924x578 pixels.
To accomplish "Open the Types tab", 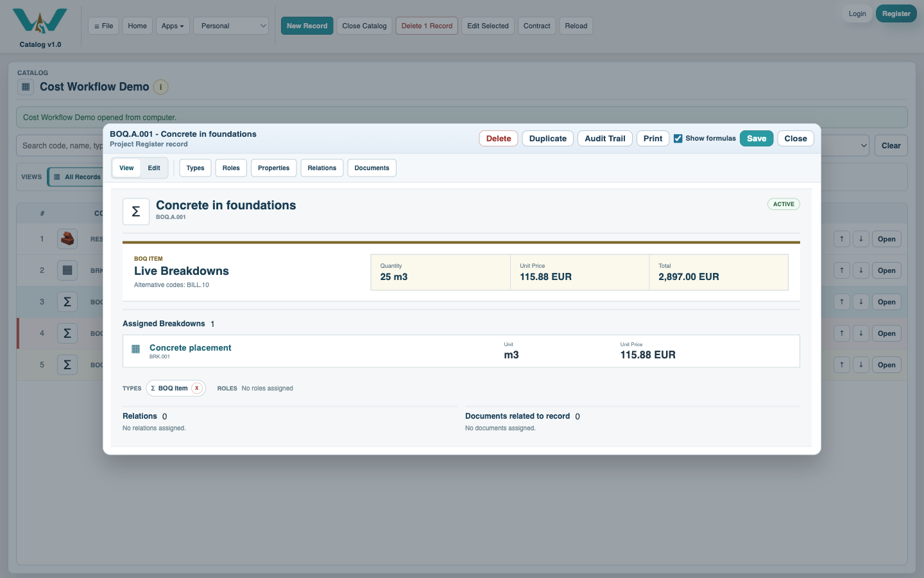I will pos(195,168).
